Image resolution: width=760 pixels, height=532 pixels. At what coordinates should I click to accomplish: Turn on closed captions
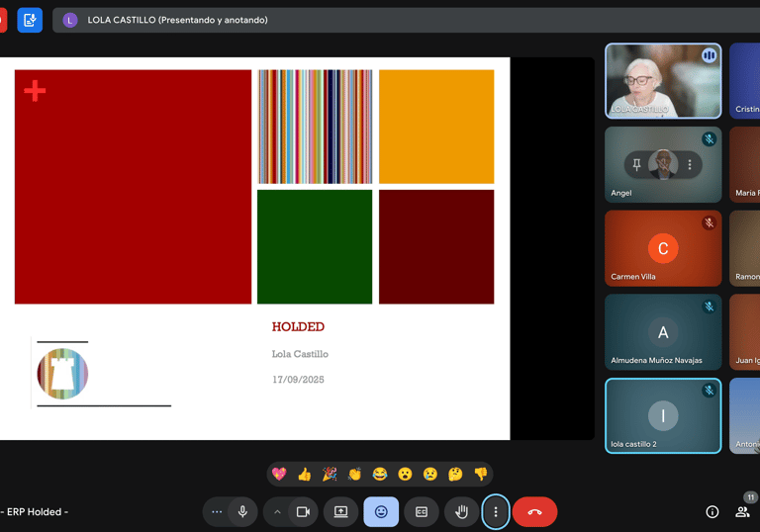[422, 511]
